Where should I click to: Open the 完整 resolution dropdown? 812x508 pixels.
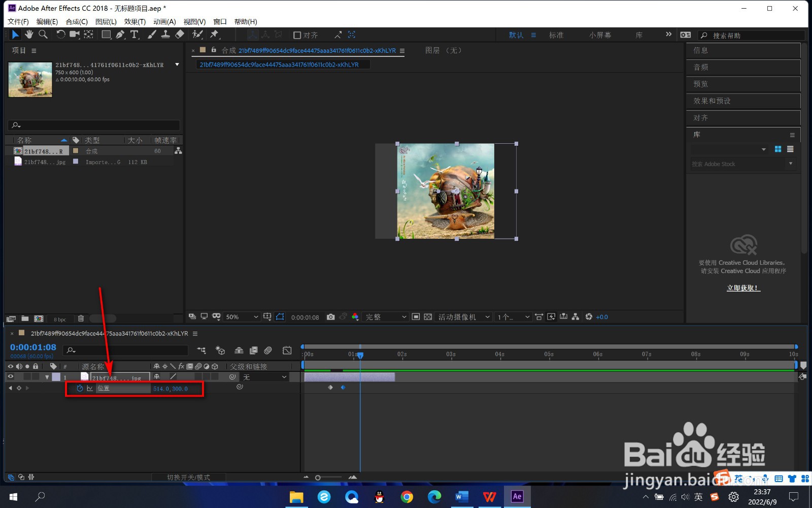pos(386,316)
